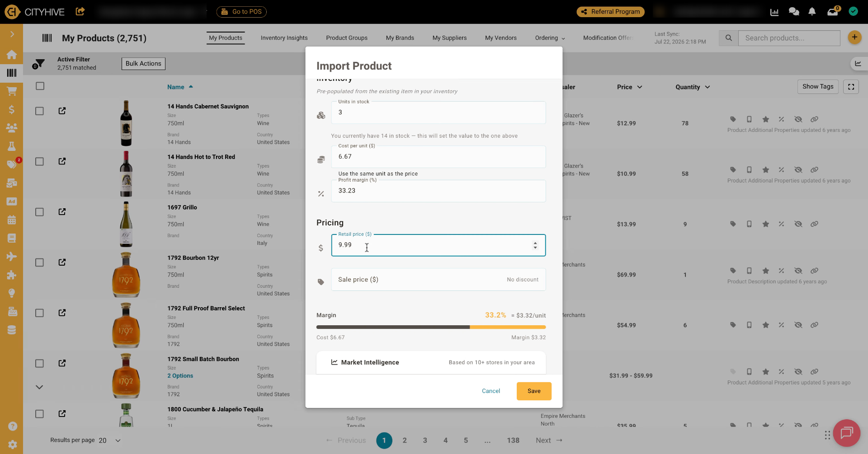Image resolution: width=868 pixels, height=454 pixels.
Task: Sort by Name column arrow
Action: coord(191,87)
